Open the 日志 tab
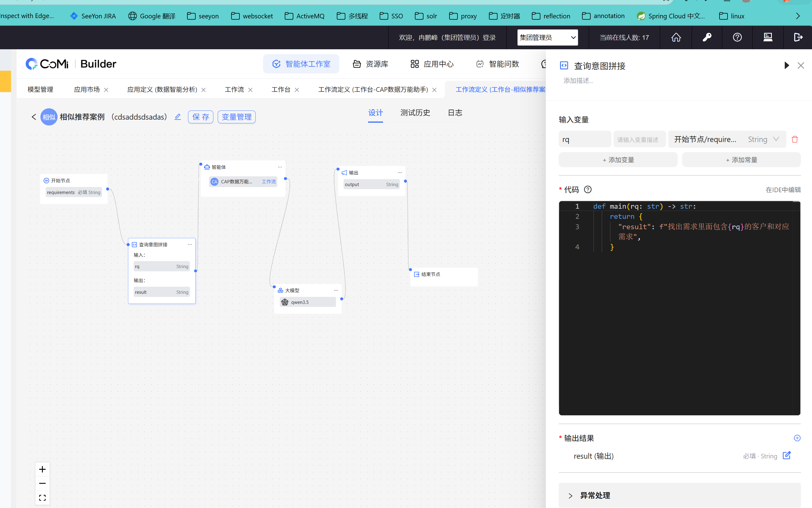The width and height of the screenshot is (812, 508). 455,113
